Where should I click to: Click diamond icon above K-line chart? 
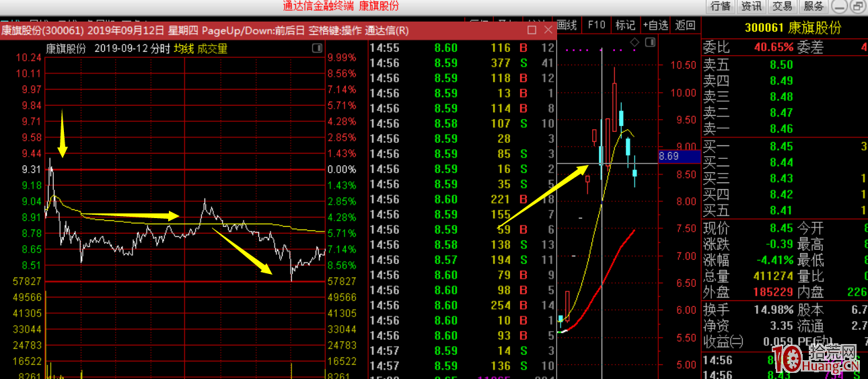[x=634, y=43]
